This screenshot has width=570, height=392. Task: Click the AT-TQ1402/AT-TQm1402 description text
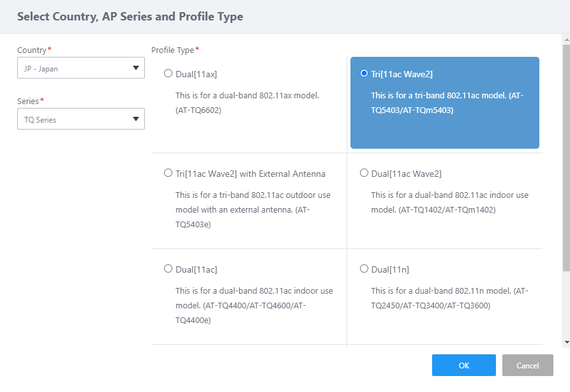tap(449, 202)
